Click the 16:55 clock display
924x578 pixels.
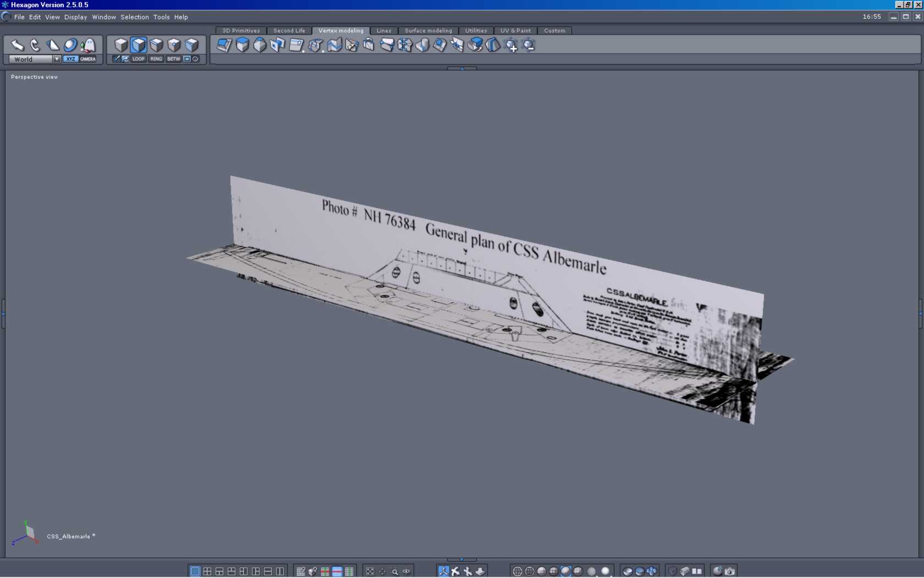[x=872, y=17]
